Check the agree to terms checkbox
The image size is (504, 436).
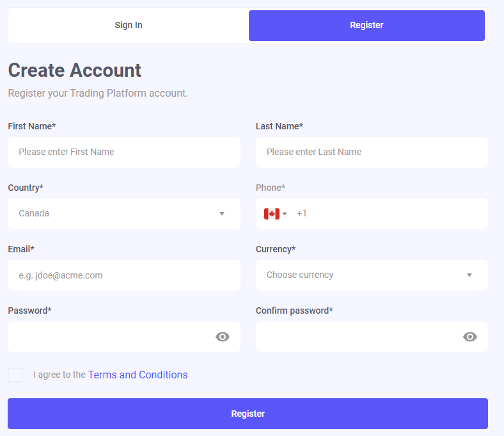15,375
